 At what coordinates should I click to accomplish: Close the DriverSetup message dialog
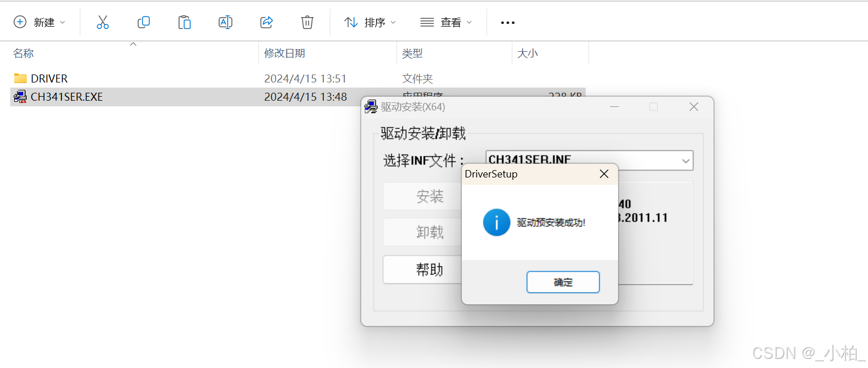tap(604, 174)
